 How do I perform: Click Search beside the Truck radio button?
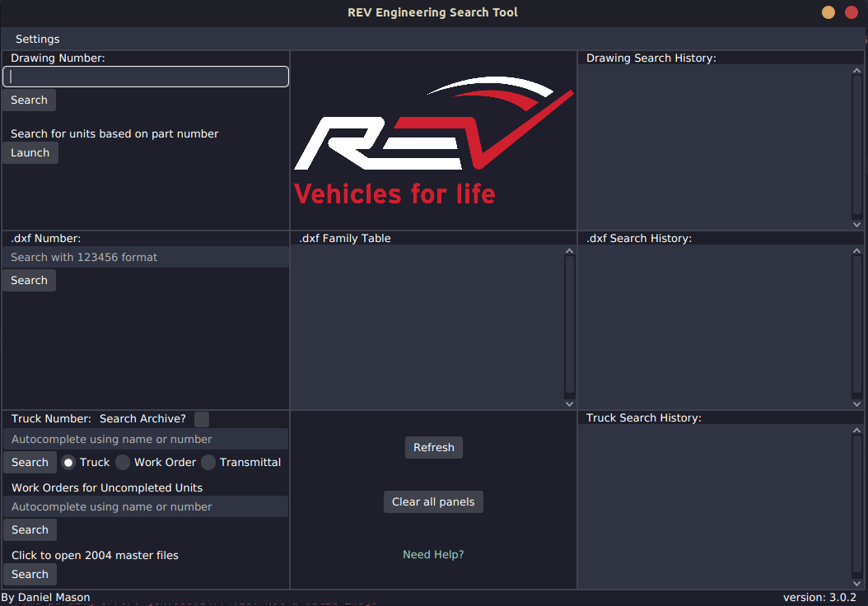pyautogui.click(x=30, y=462)
